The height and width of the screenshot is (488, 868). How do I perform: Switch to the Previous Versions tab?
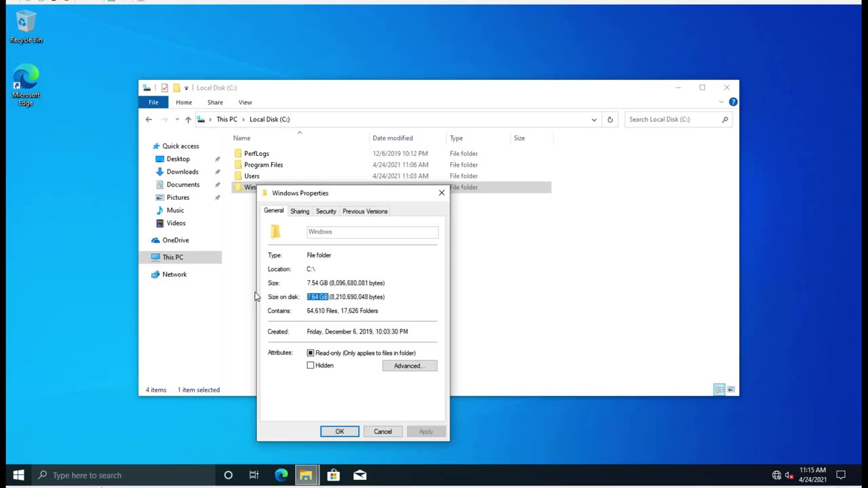[x=365, y=211]
